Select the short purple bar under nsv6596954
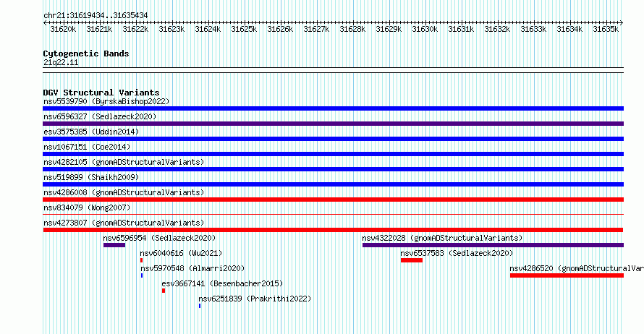 pyautogui.click(x=114, y=245)
